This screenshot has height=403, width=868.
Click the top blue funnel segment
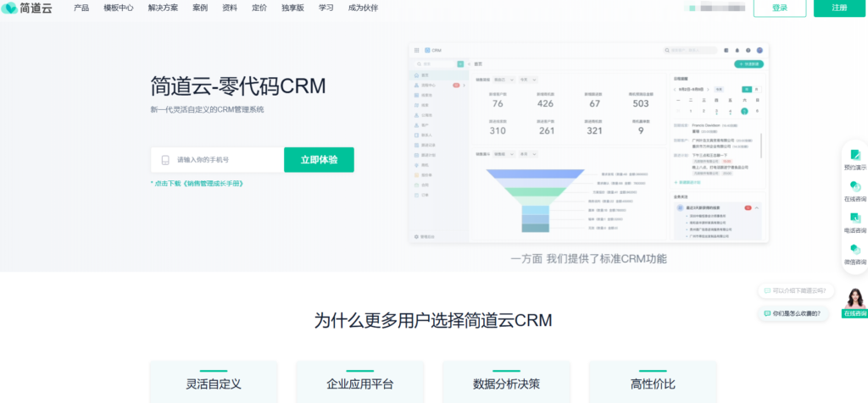[536, 174]
